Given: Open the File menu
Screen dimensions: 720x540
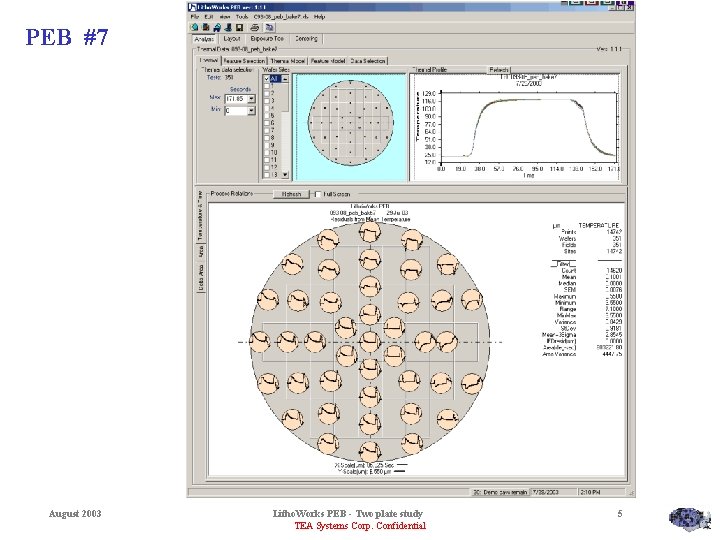Looking at the screenshot, I should click(195, 17).
